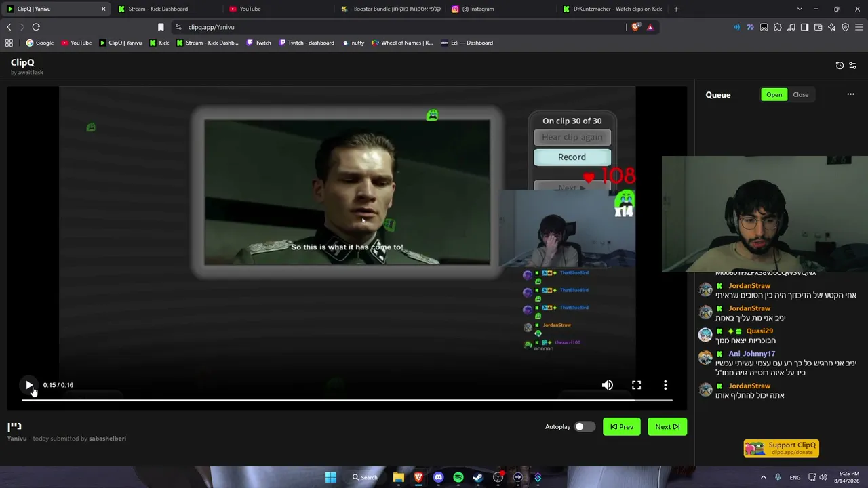
Task: Open the Windows Start menu
Action: [330, 477]
